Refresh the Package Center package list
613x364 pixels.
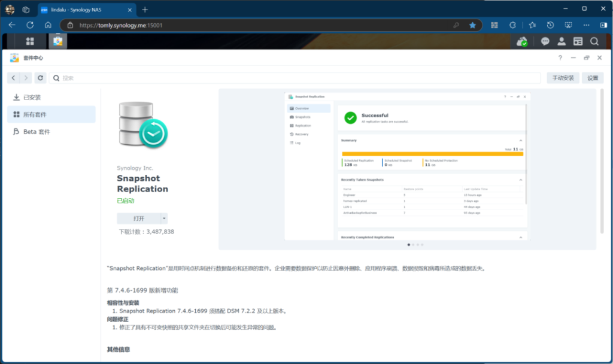40,78
